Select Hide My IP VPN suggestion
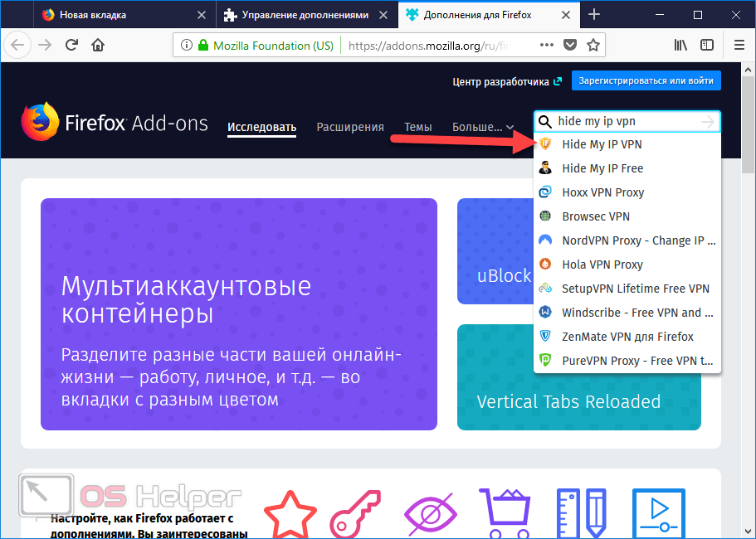 point(602,144)
